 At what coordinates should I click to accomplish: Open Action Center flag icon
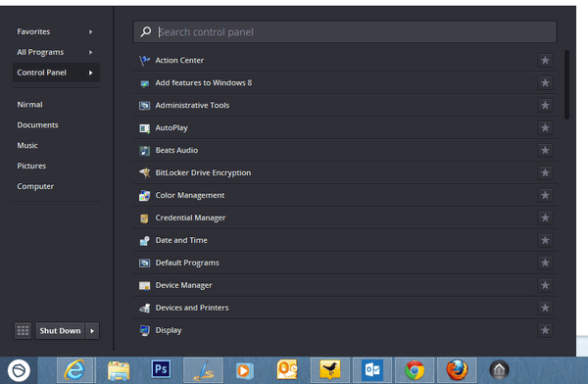tap(144, 61)
